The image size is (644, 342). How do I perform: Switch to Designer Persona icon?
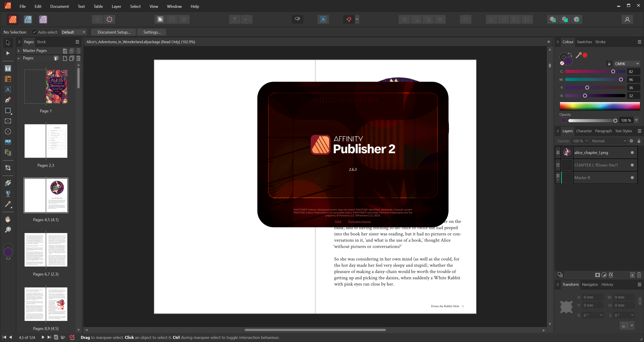pyautogui.click(x=28, y=19)
